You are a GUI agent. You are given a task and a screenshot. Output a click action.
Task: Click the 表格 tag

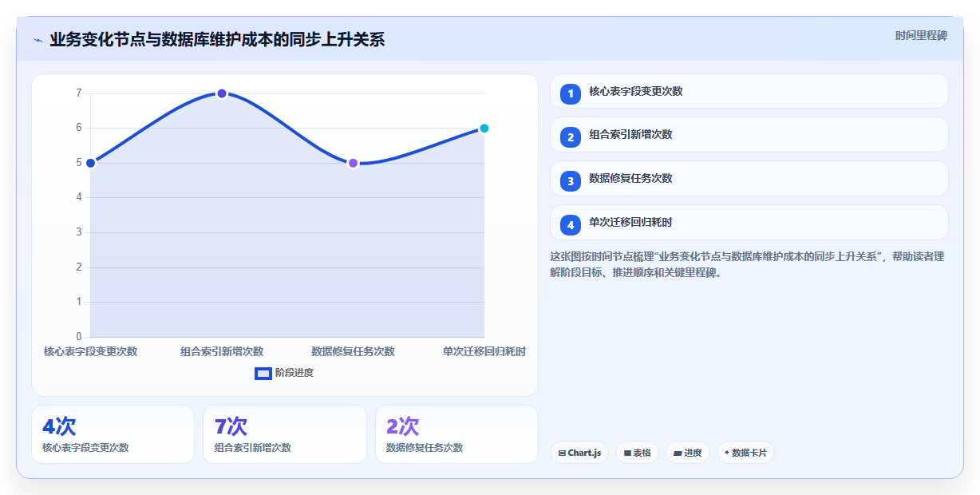637,453
